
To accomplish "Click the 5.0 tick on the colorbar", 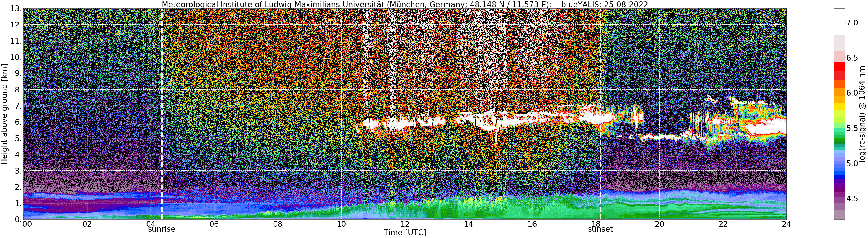I will pyautogui.click(x=852, y=163).
